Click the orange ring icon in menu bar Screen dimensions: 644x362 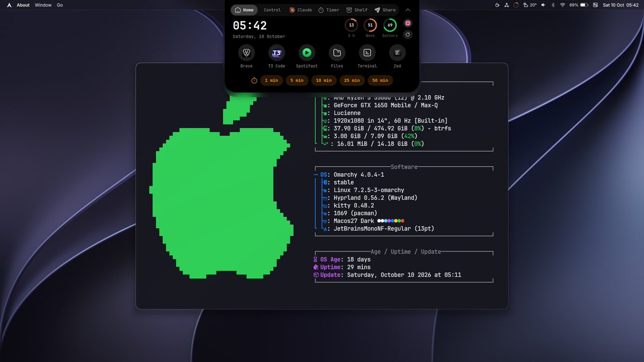pos(516,5)
